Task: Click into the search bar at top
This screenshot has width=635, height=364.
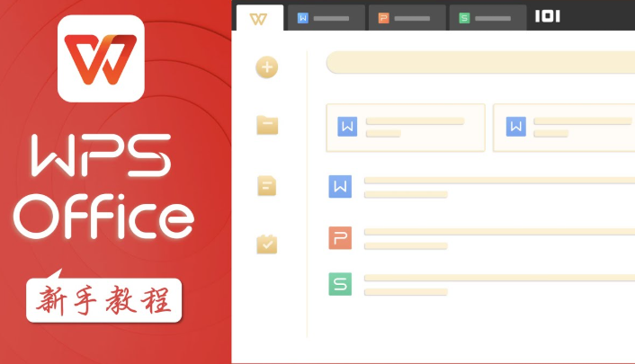Action: point(479,62)
